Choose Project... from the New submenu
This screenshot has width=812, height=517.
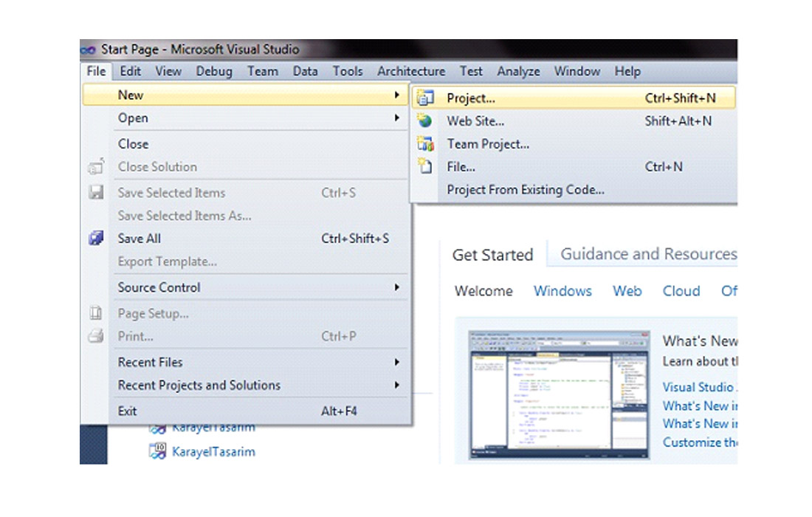tap(574, 98)
